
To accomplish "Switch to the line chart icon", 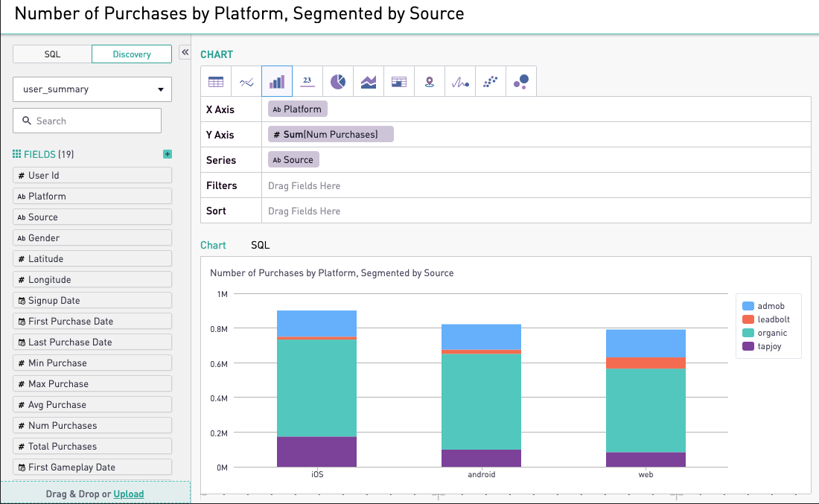I will tap(246, 82).
